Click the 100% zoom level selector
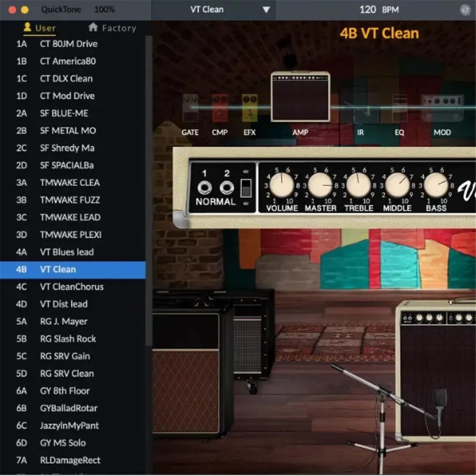This screenshot has height=476, width=476. (104, 10)
